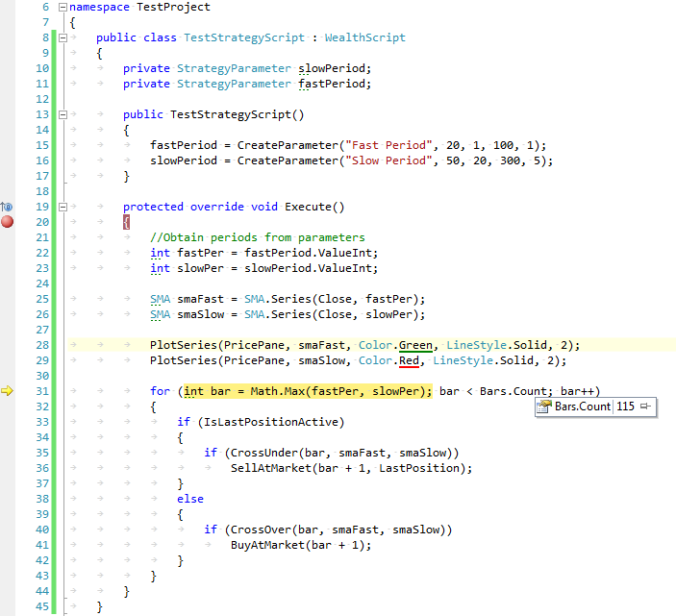Collapse the TestProject namespace block
This screenshot has width=676, height=616.
click(x=63, y=7)
